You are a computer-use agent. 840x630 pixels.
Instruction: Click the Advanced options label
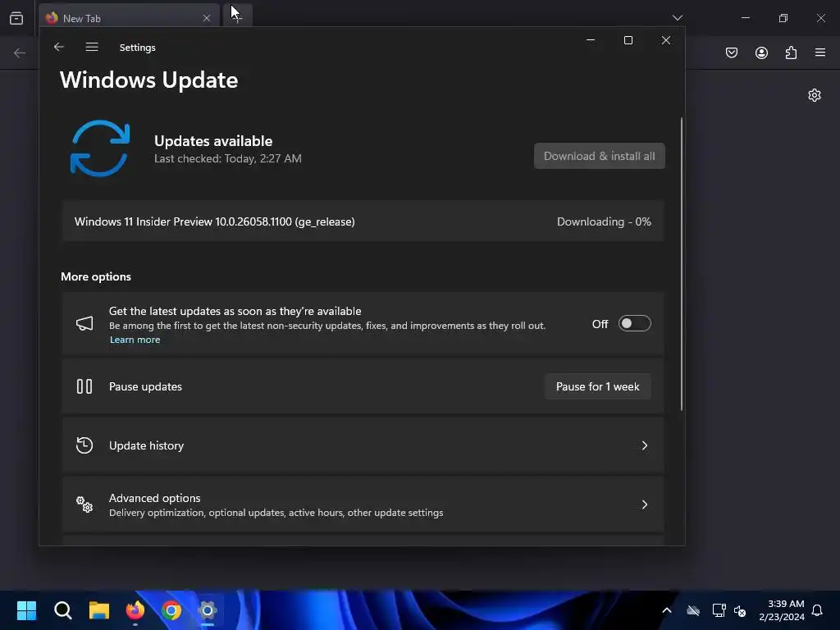point(154,498)
